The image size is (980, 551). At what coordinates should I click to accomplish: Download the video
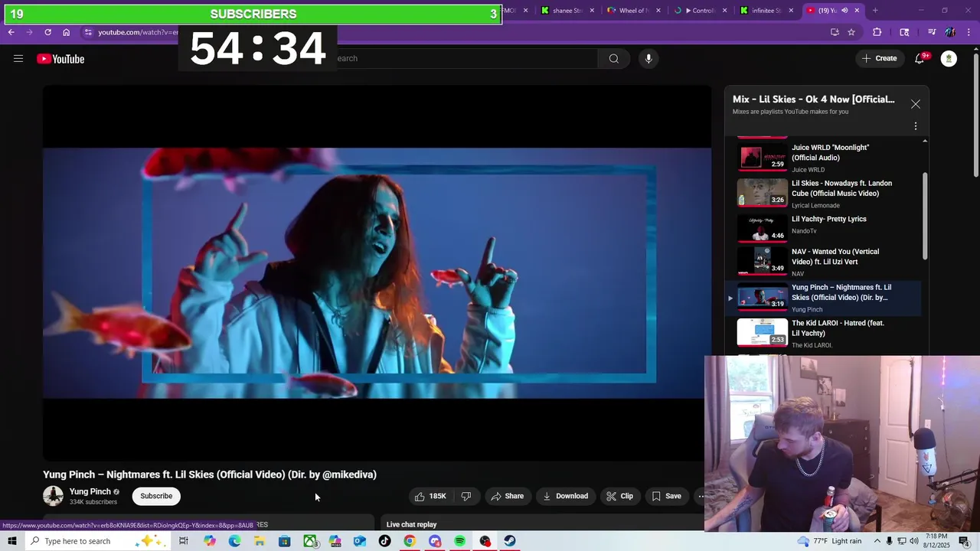(x=565, y=496)
